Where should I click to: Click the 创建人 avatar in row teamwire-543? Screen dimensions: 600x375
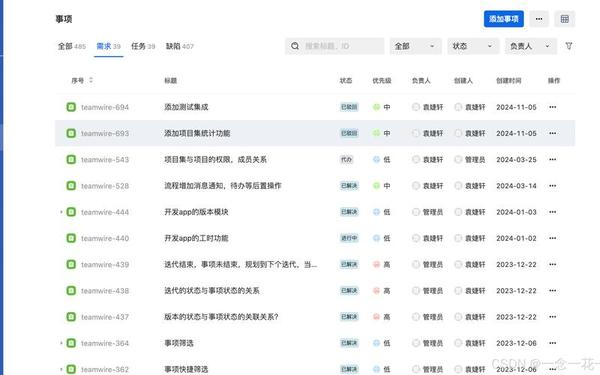pyautogui.click(x=458, y=160)
